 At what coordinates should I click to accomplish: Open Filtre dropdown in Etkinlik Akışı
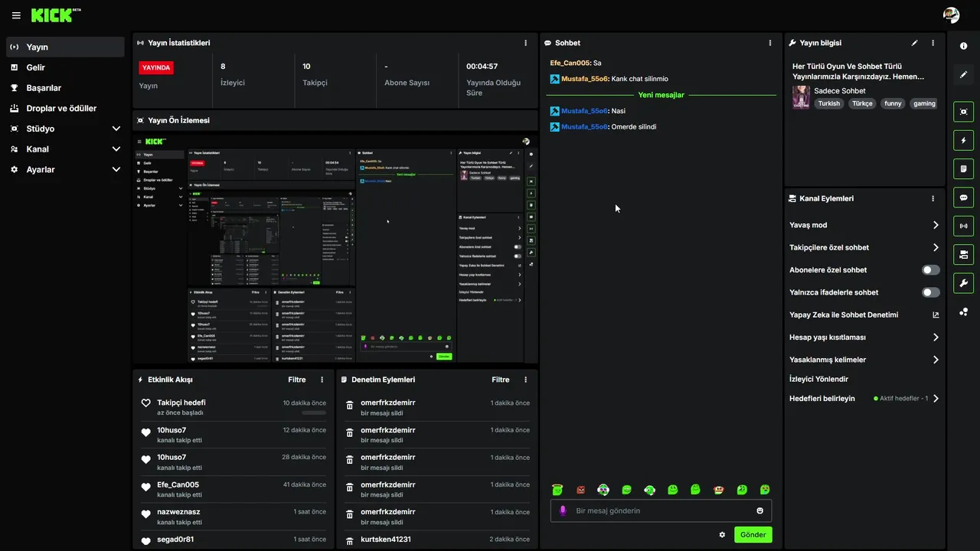(x=297, y=380)
